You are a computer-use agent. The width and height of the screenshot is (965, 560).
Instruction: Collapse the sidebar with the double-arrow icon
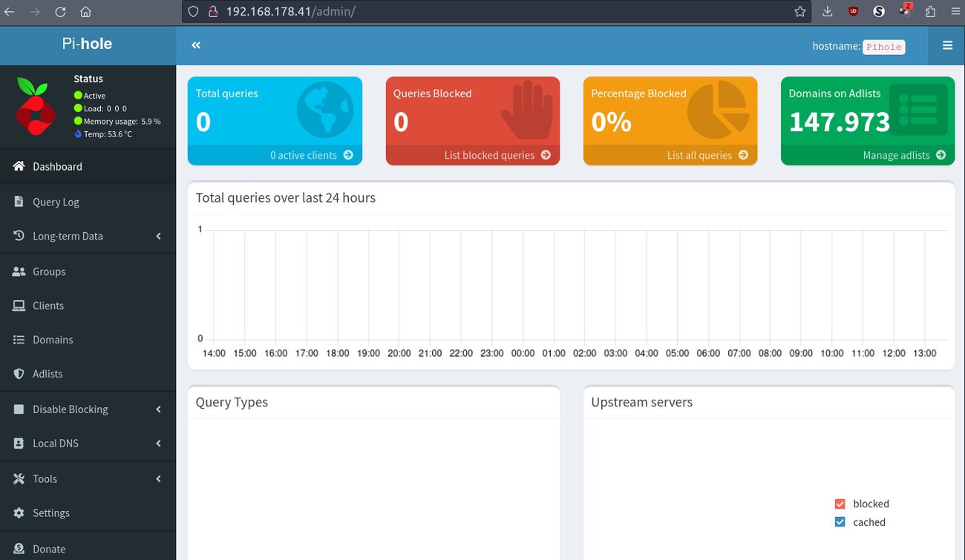click(195, 45)
